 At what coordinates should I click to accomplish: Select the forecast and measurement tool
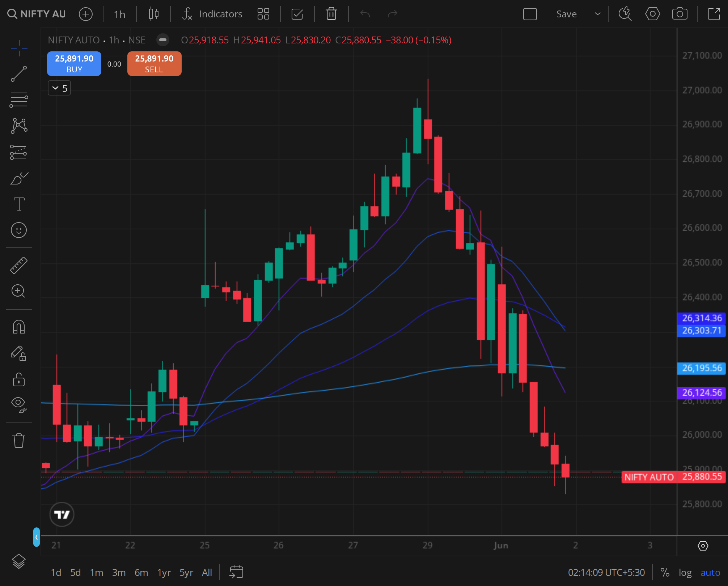pyautogui.click(x=19, y=152)
